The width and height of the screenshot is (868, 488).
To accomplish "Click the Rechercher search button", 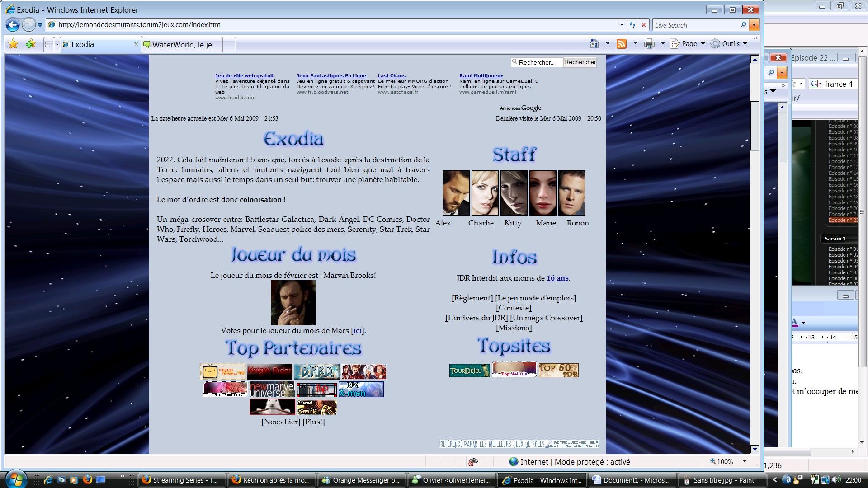I will pos(580,62).
